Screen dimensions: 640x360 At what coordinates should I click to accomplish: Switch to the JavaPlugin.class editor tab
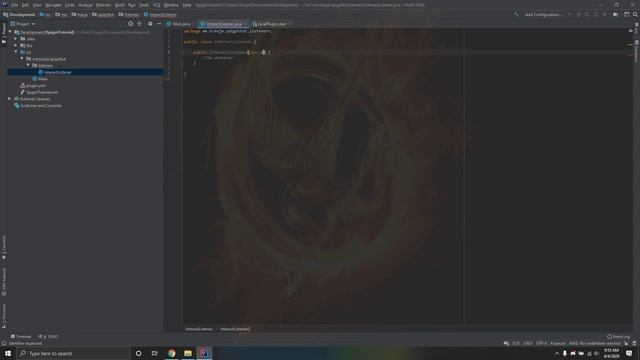[272, 24]
